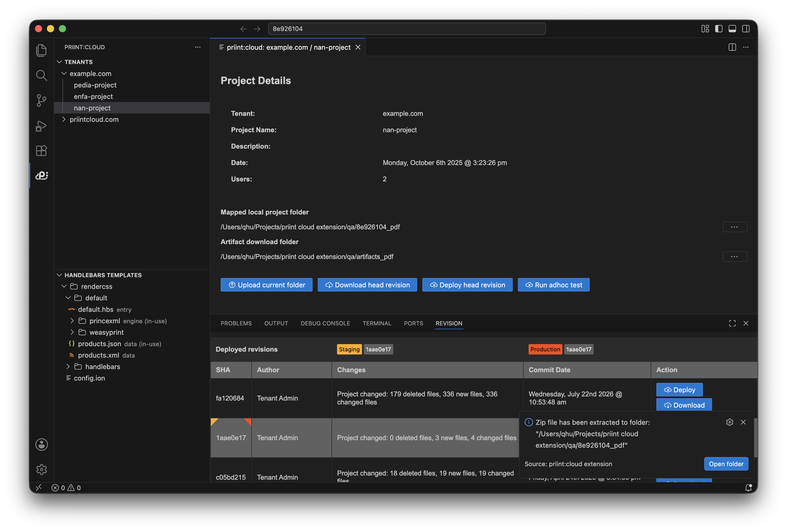Switch to the DEBUG CONSOLE tab
This screenshot has width=787, height=532.
coord(325,324)
